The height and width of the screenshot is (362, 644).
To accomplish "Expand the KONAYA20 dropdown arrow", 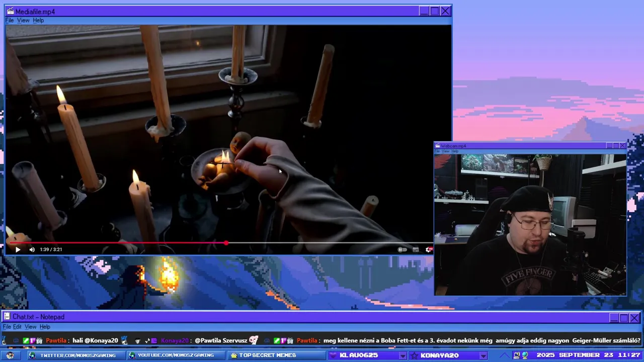I will [483, 355].
